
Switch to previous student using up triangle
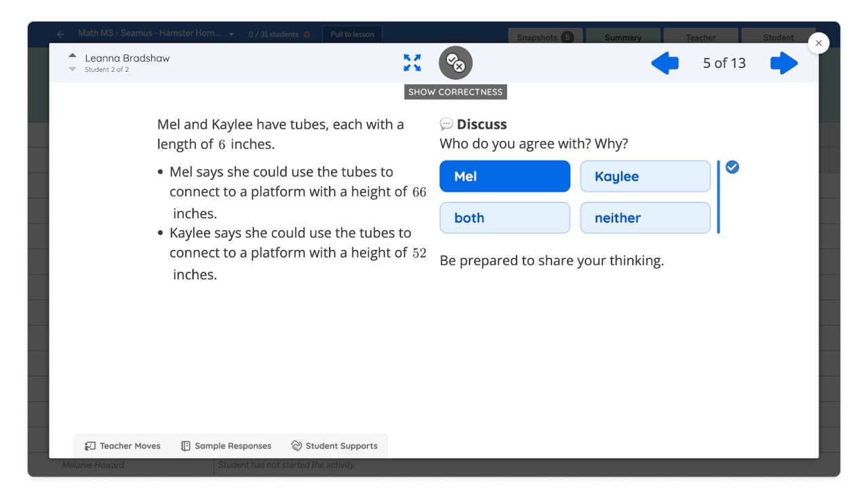[x=73, y=56]
